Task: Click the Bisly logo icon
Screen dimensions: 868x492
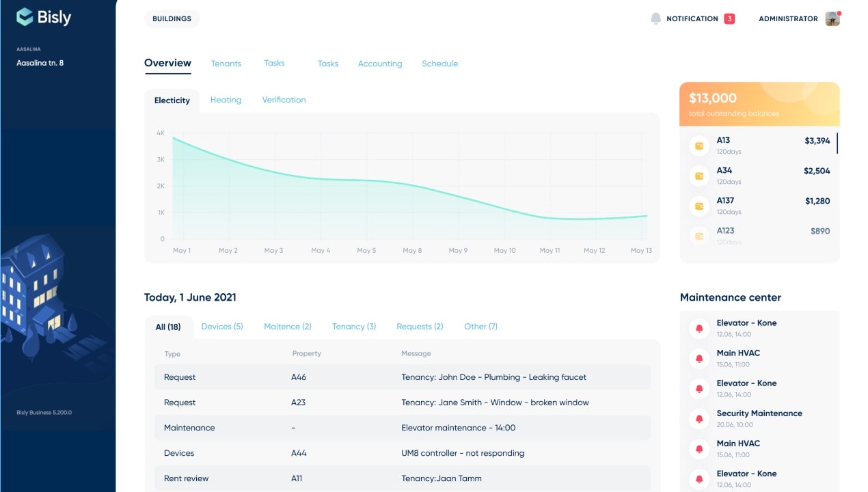Action: point(25,17)
